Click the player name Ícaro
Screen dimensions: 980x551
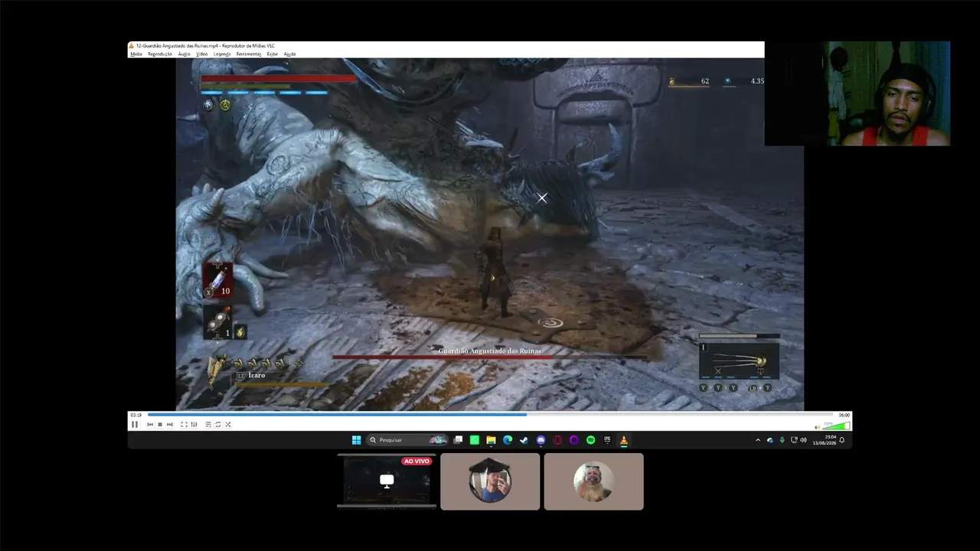pos(256,375)
